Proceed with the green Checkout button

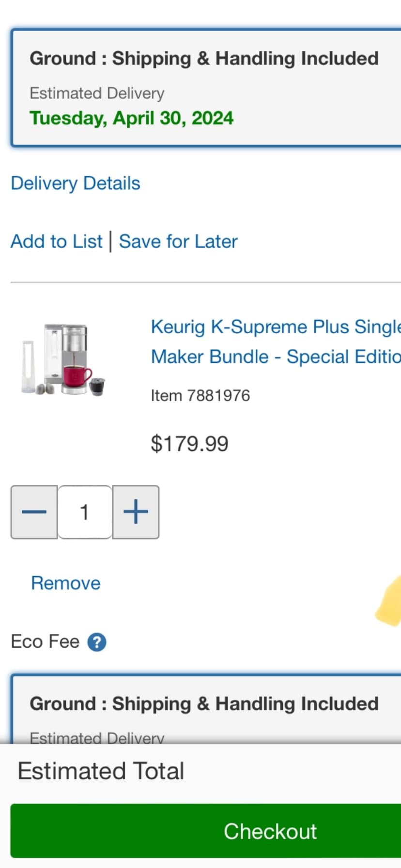[206, 831]
